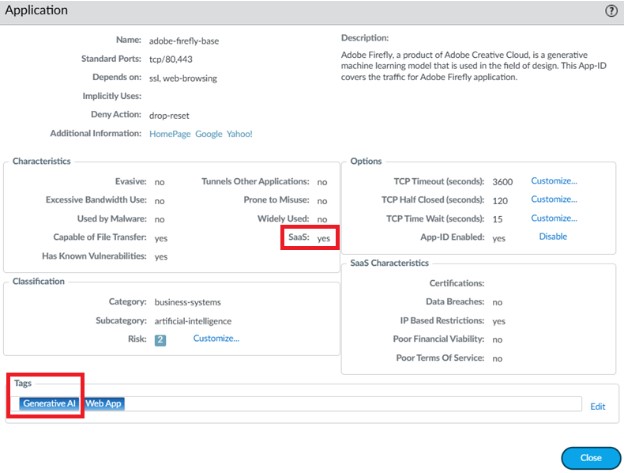Click the Application dialog title

coord(36,10)
